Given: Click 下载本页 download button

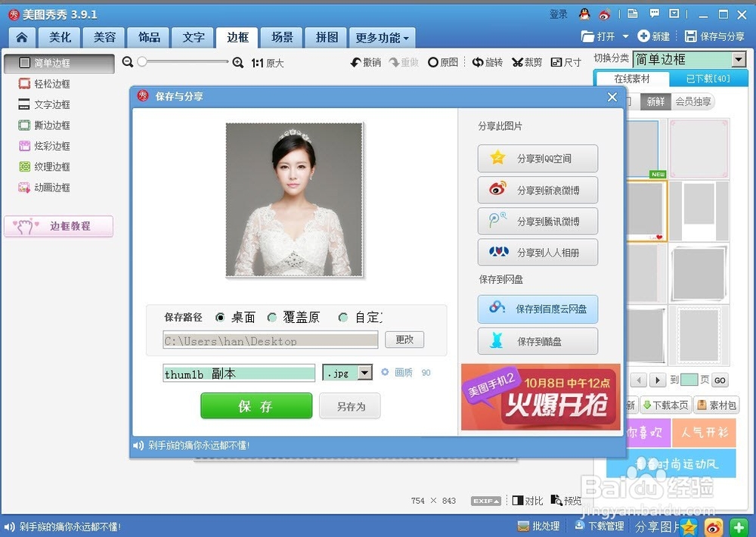Looking at the screenshot, I should pyautogui.click(x=666, y=405).
